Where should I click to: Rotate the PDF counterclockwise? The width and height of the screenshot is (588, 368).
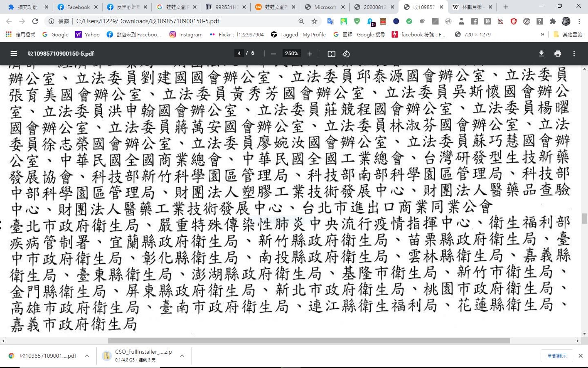pyautogui.click(x=346, y=54)
